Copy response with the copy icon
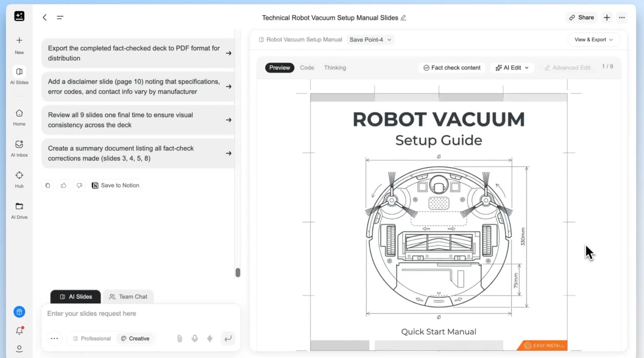This screenshot has height=358, width=644. point(48,185)
